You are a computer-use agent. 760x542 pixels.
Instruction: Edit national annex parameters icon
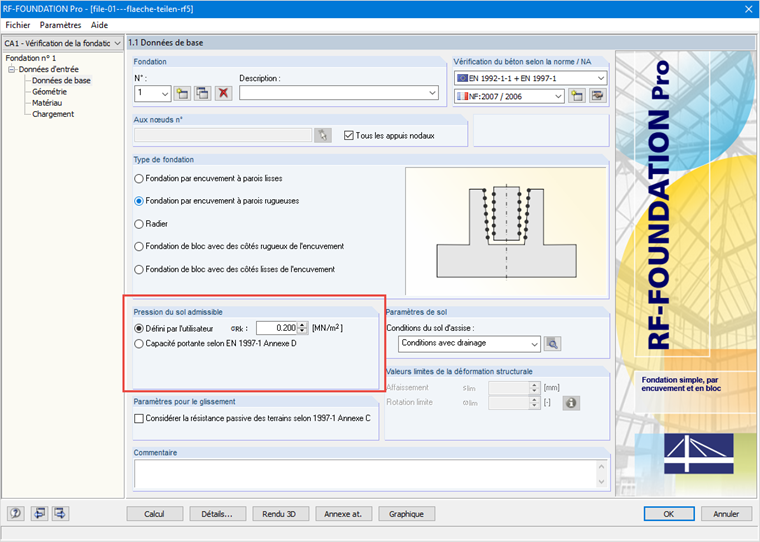point(598,96)
